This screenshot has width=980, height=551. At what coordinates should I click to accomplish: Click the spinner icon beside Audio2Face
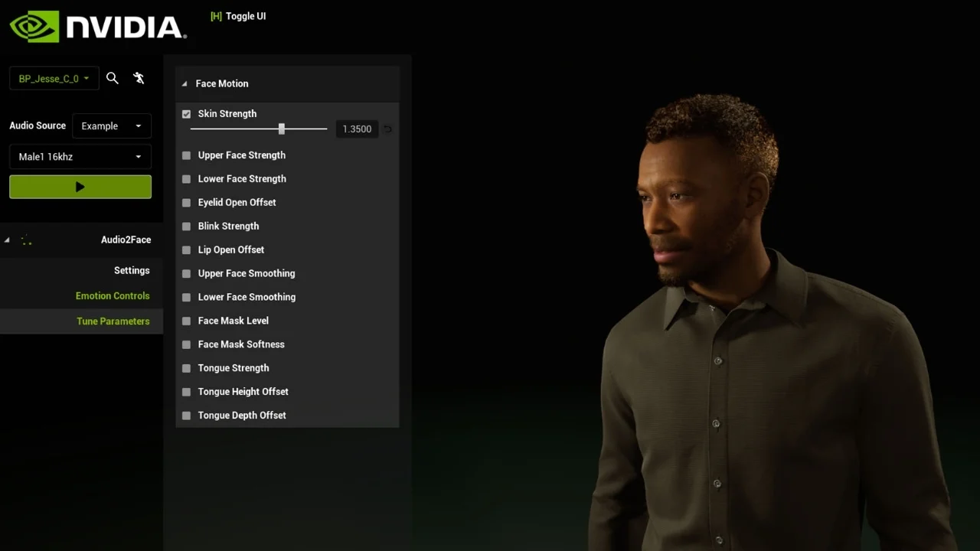(x=27, y=240)
